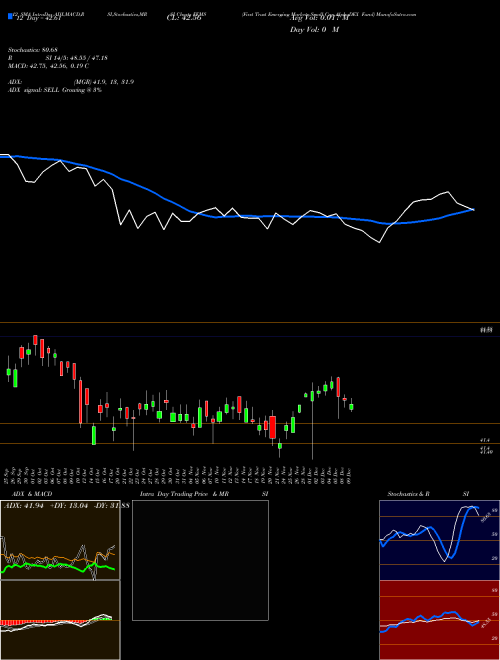500x660 pixels.
Task: Click the 'SI 14/3: 48.55 / 47.18' value
Action: (x=77, y=58)
